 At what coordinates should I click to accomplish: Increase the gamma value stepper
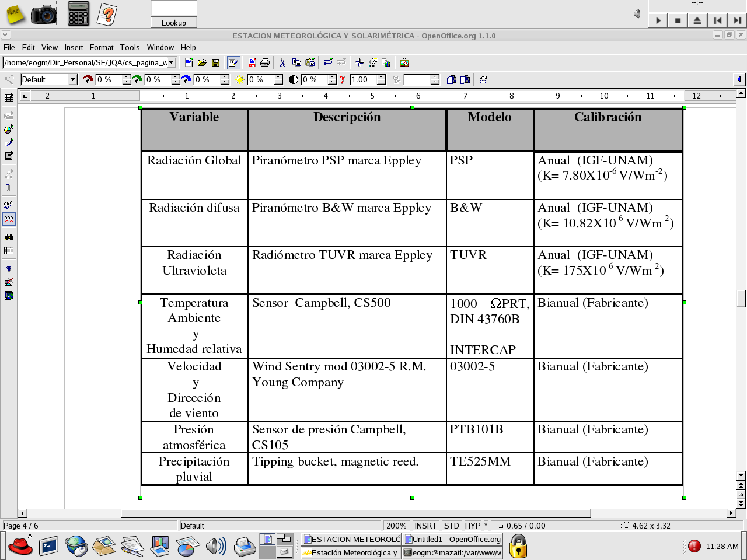pos(381,76)
